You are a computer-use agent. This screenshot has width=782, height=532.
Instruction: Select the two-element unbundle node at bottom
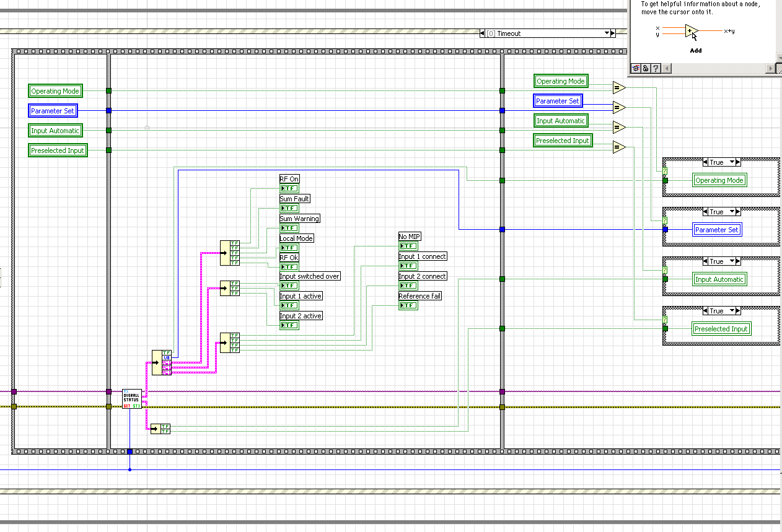(x=160, y=429)
